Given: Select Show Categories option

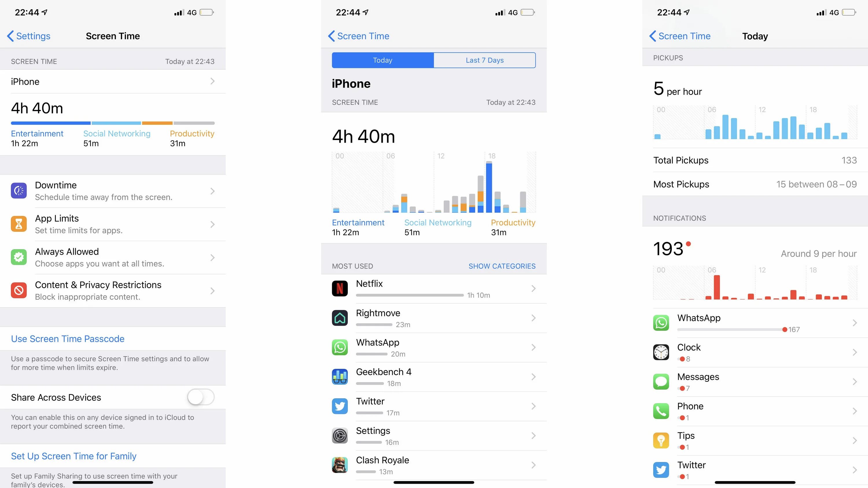Looking at the screenshot, I should coord(502,266).
